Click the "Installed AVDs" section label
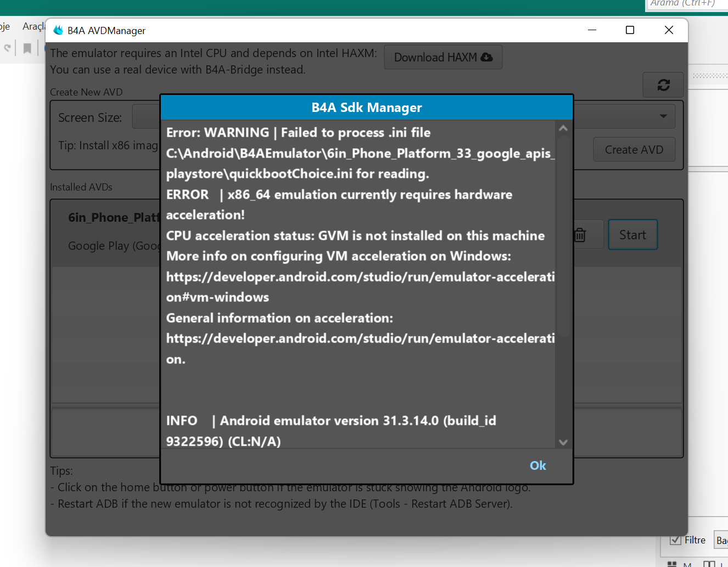The width and height of the screenshot is (728, 567). coord(81,187)
